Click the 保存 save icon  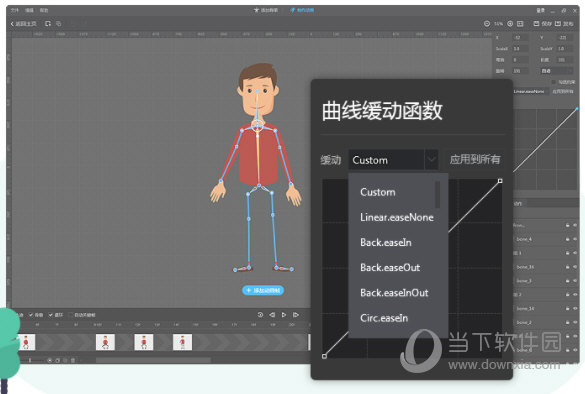click(536, 24)
